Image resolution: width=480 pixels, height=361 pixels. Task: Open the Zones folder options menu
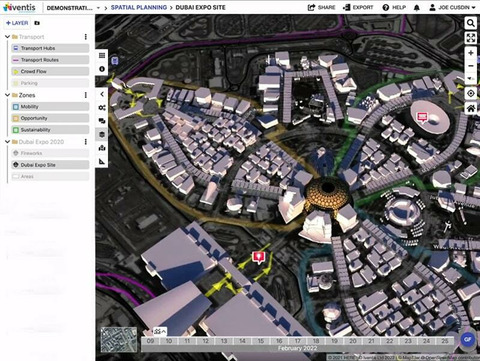click(x=86, y=95)
